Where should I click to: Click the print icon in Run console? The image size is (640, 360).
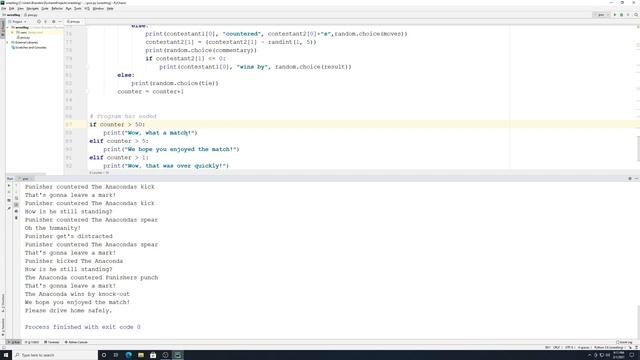[16, 211]
